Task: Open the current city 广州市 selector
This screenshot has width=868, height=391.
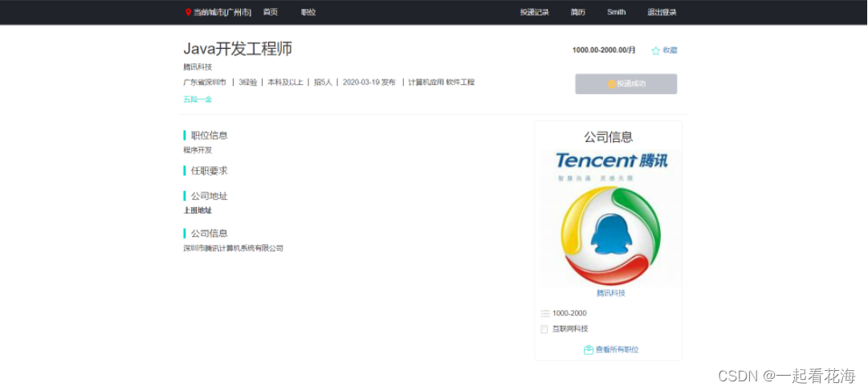Action: [222, 12]
